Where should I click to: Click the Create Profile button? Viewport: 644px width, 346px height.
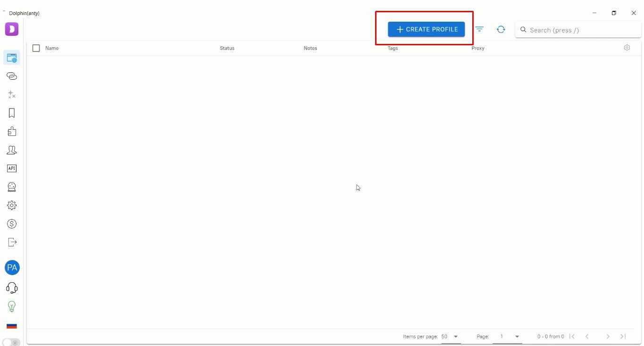426,29
